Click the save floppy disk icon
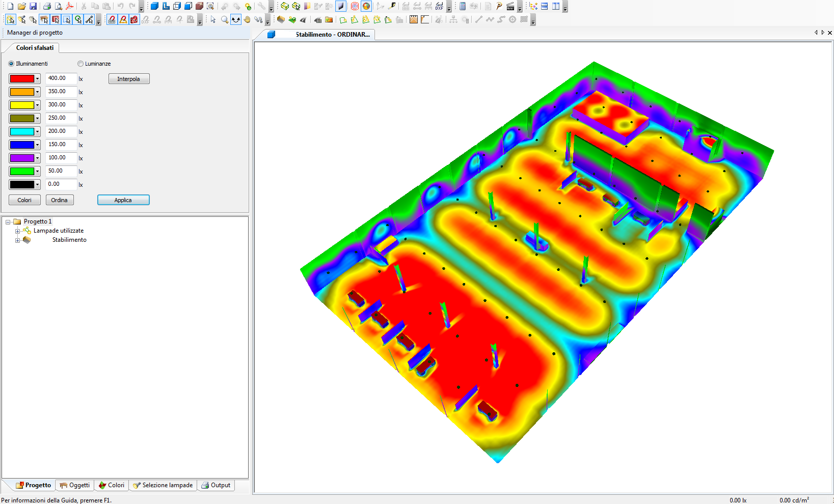834x504 pixels. [x=33, y=7]
